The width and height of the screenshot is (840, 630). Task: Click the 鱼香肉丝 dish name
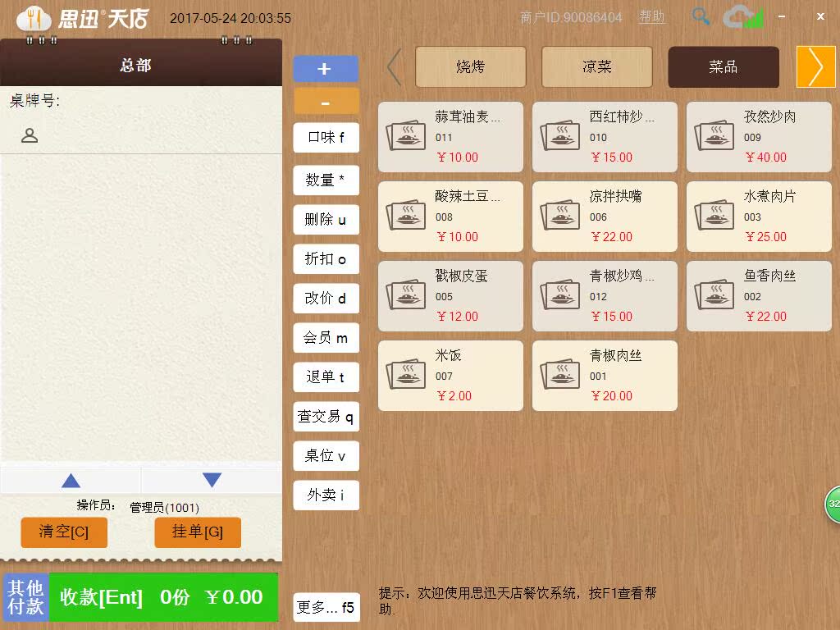pos(769,276)
